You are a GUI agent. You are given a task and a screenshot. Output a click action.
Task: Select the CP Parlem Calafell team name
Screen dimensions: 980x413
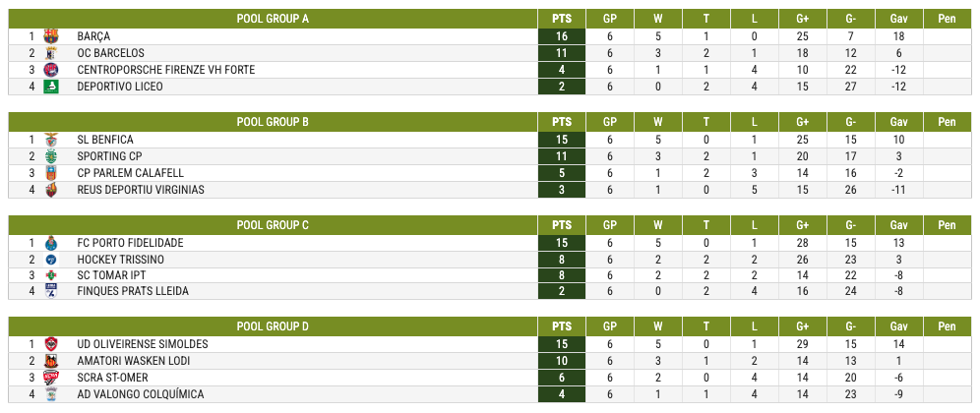pyautogui.click(x=131, y=173)
